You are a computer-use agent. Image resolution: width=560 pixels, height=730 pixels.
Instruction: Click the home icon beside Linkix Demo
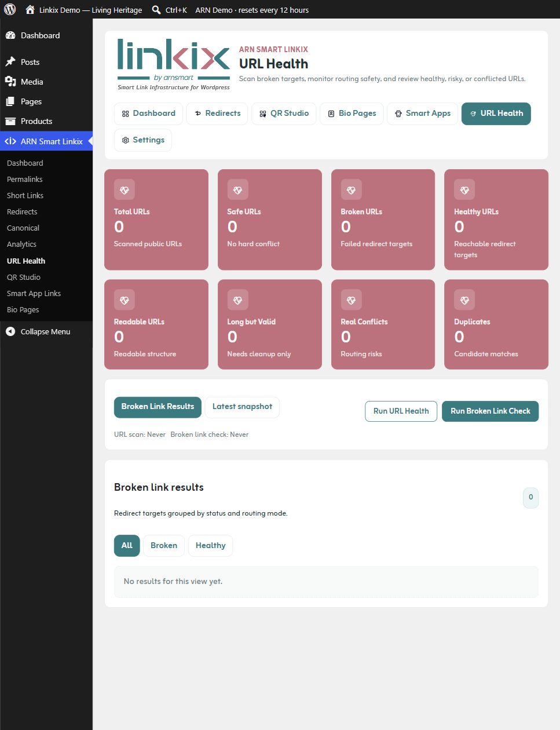click(30, 10)
